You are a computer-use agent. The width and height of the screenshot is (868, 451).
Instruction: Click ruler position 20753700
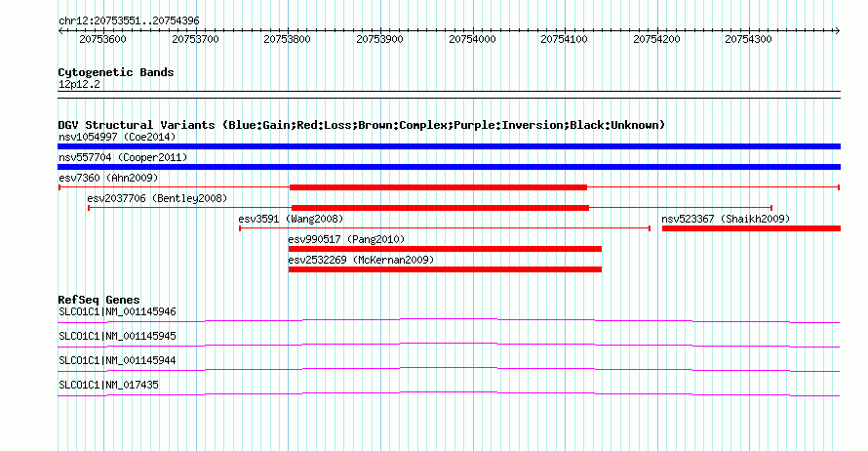pos(195,39)
